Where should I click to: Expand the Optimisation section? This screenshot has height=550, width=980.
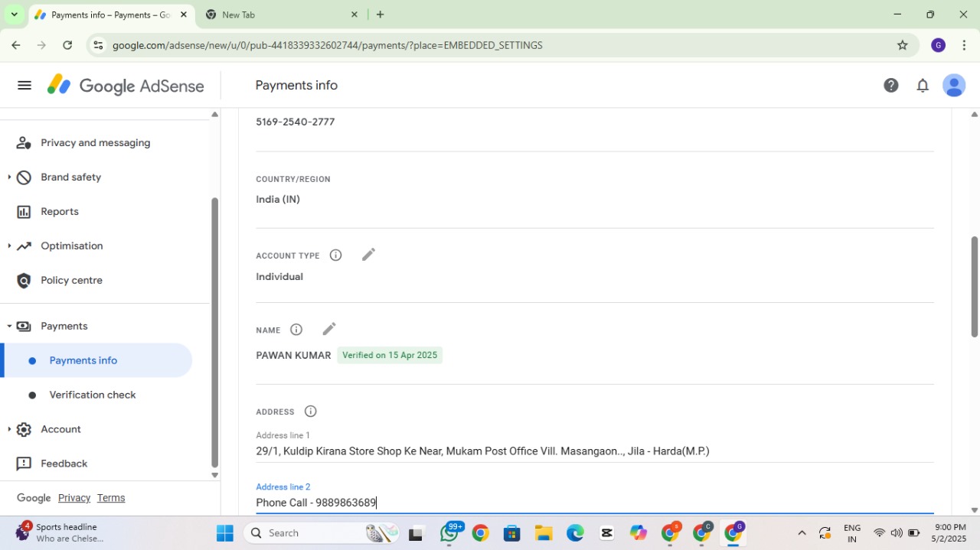pyautogui.click(x=9, y=246)
